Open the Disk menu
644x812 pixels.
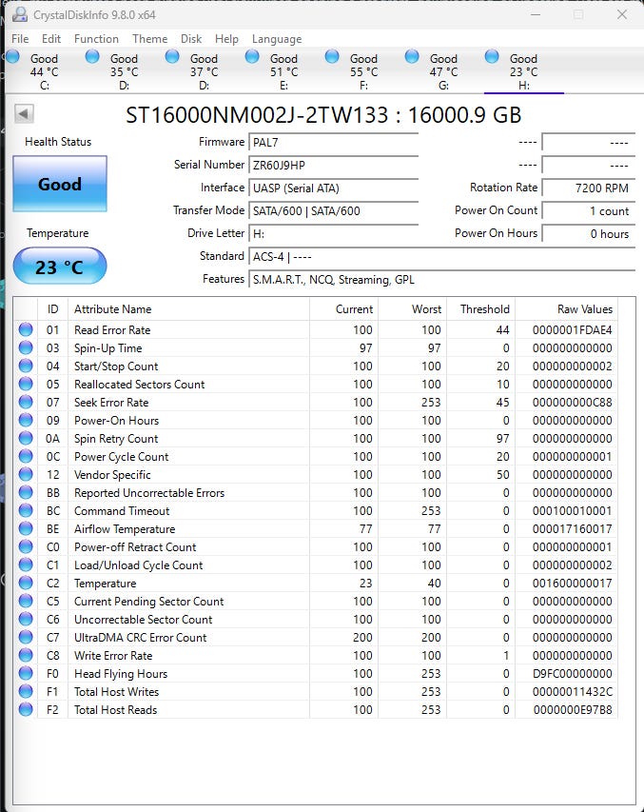tap(191, 39)
